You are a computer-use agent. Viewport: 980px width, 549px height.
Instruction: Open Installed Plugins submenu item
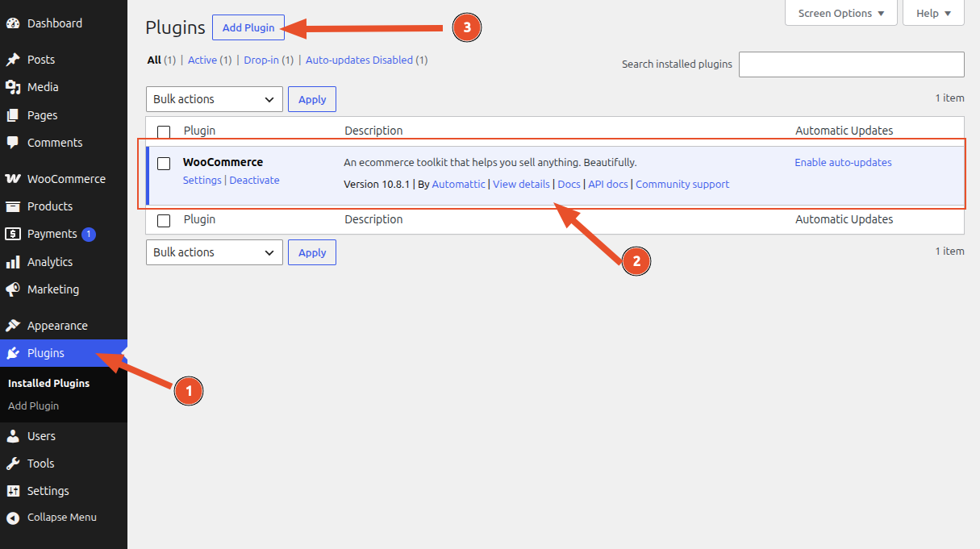click(48, 383)
